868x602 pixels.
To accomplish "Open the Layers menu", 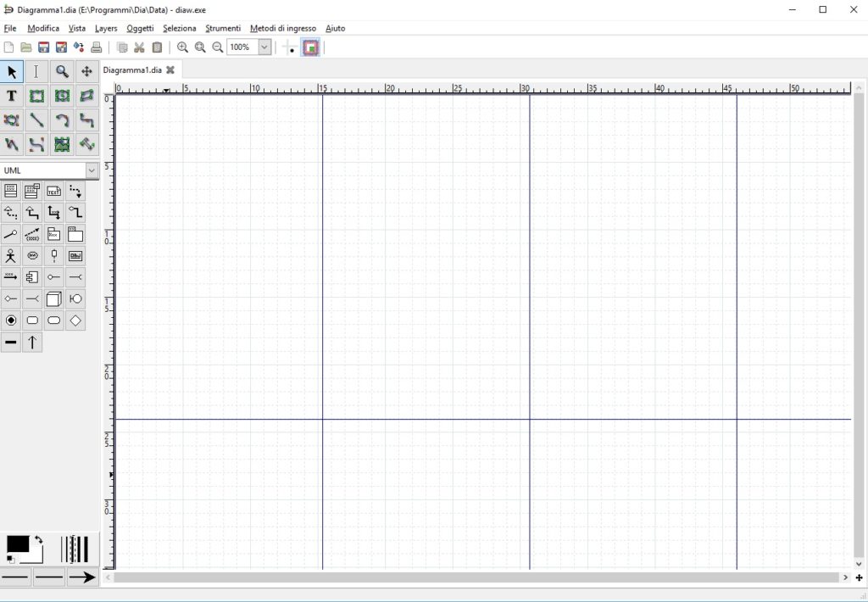I will [106, 28].
